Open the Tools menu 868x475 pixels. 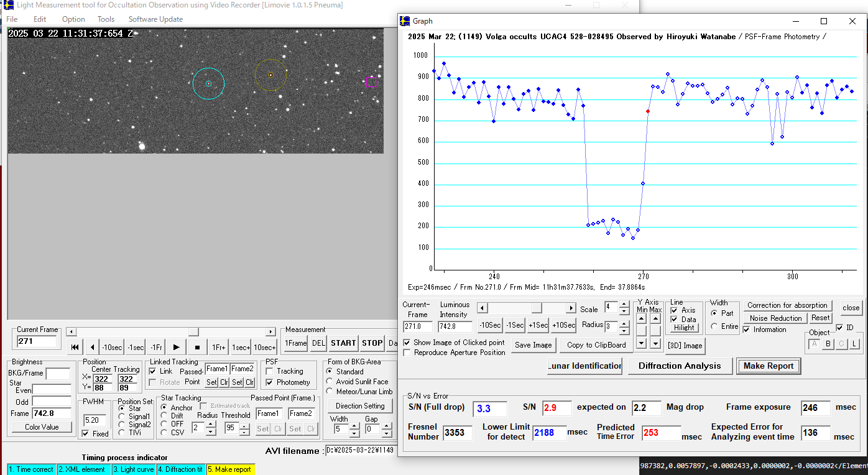pos(106,19)
